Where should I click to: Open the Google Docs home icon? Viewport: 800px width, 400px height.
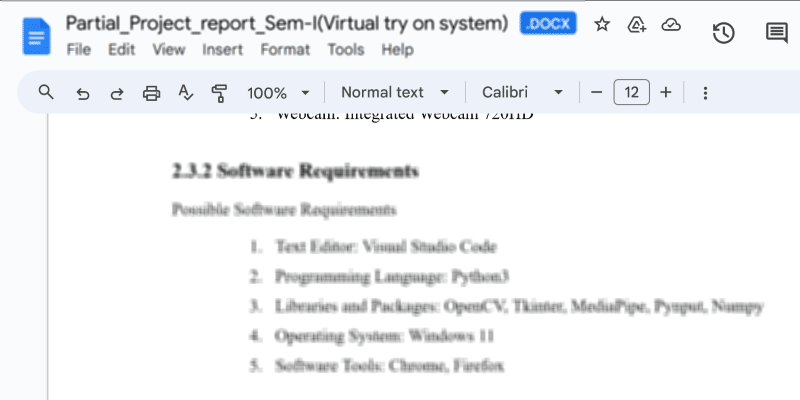37,37
